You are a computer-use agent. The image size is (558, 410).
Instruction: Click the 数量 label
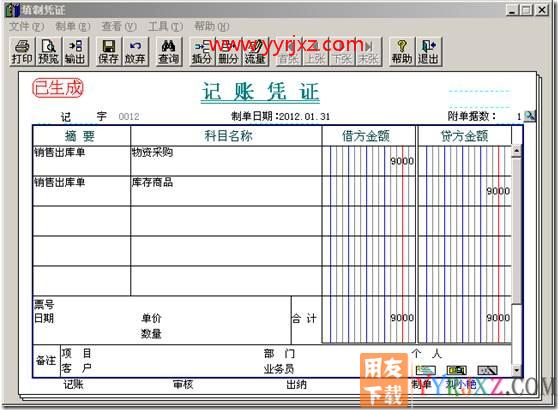[x=151, y=333]
